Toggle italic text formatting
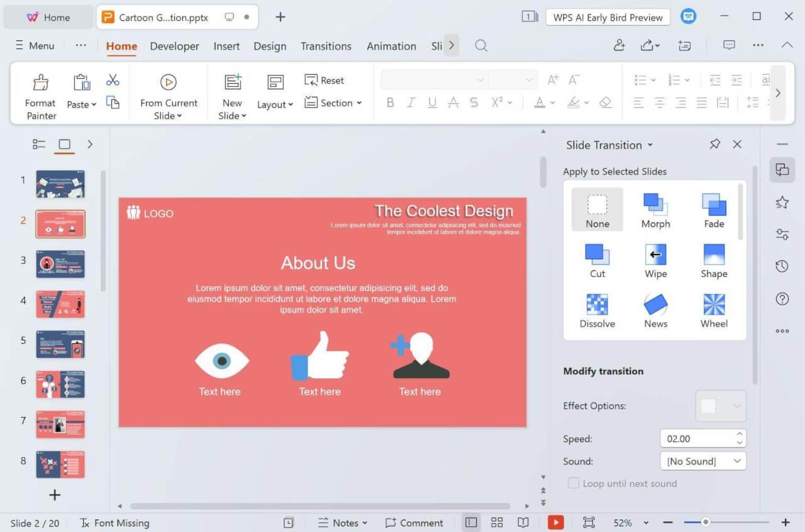 411,103
